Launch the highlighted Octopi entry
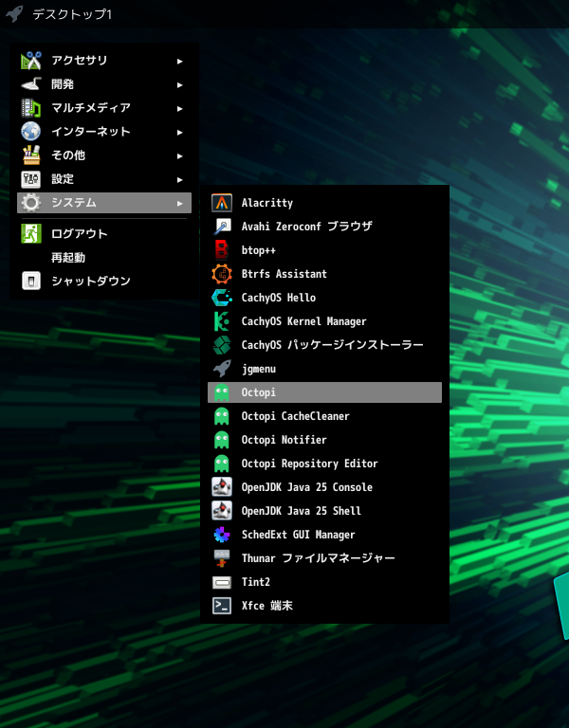 click(324, 392)
